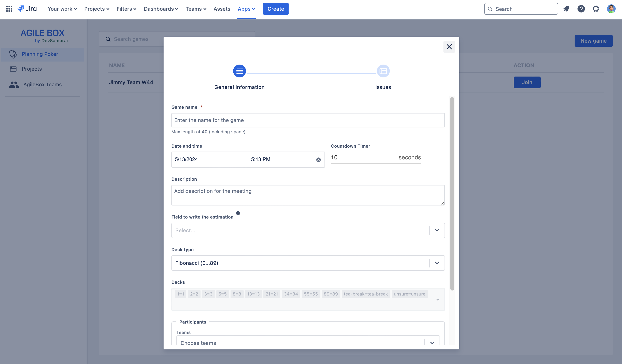622x364 pixels.
Task: Click the Jimmy Team W44 row name
Action: click(131, 82)
